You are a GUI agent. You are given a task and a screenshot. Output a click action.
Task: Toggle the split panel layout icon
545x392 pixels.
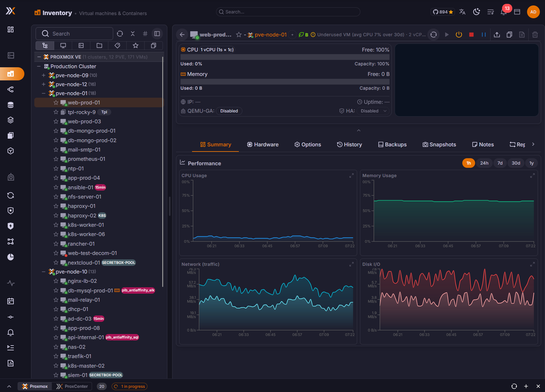pos(157,34)
